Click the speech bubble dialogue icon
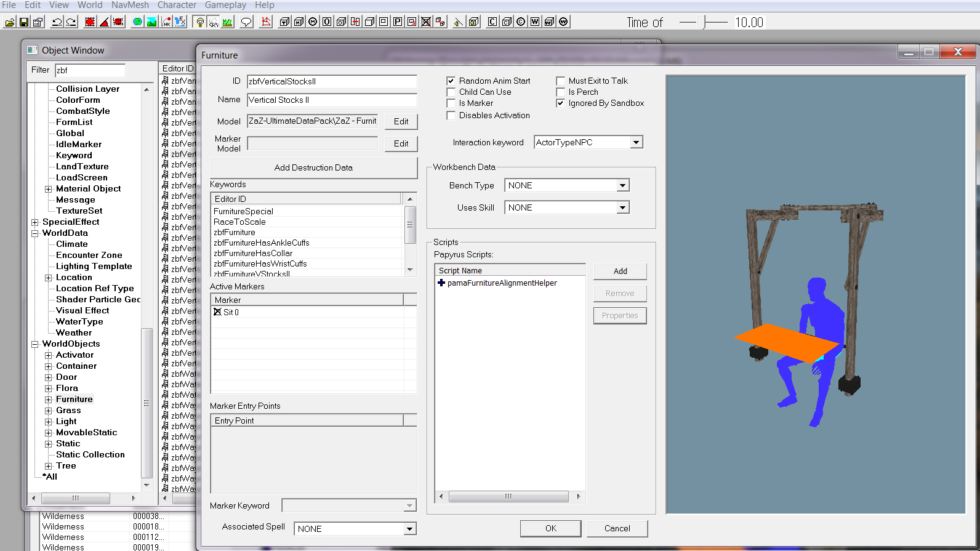The height and width of the screenshot is (551, 980). coord(246,22)
